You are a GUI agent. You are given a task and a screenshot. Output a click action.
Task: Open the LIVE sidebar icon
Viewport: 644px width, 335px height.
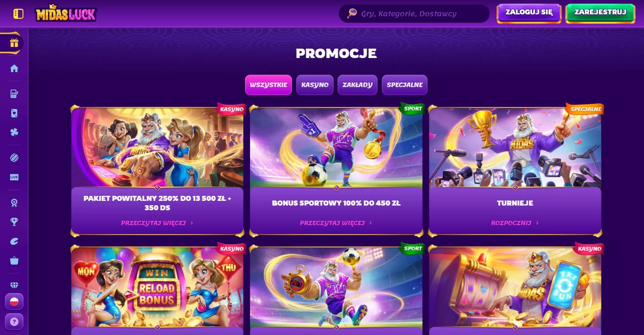point(14,177)
